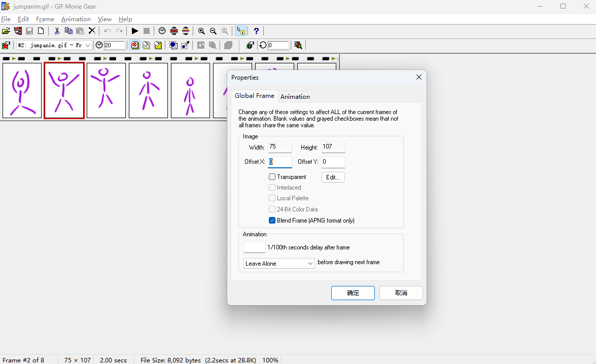Click the Copy icon in toolbar
The height and width of the screenshot is (364, 596).
point(68,31)
